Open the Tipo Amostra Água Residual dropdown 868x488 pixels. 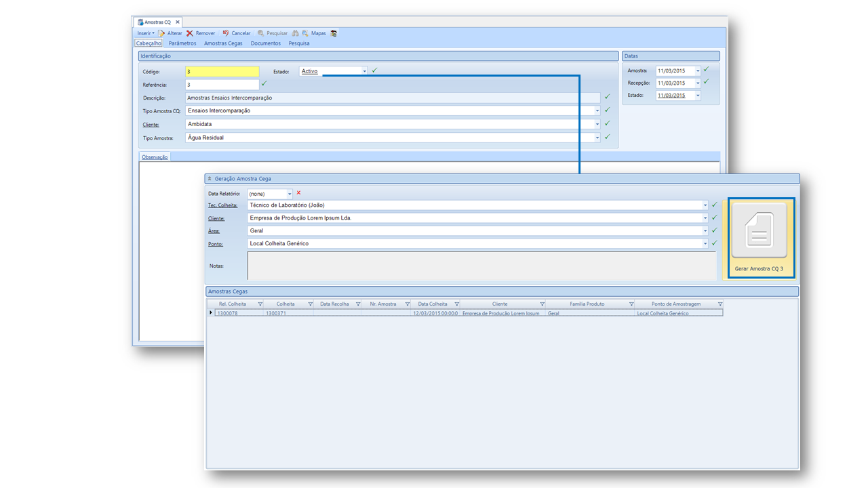point(597,138)
